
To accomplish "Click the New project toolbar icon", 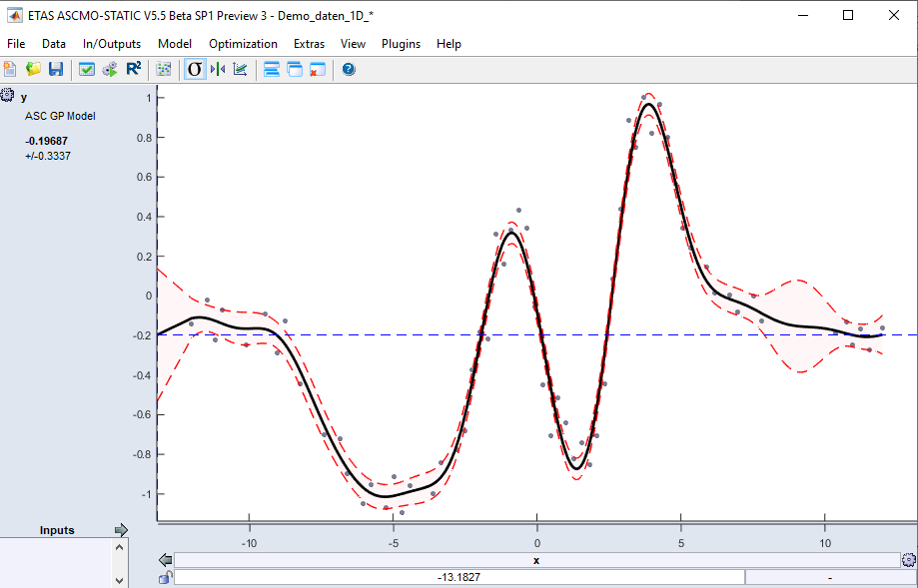I will 10,69.
